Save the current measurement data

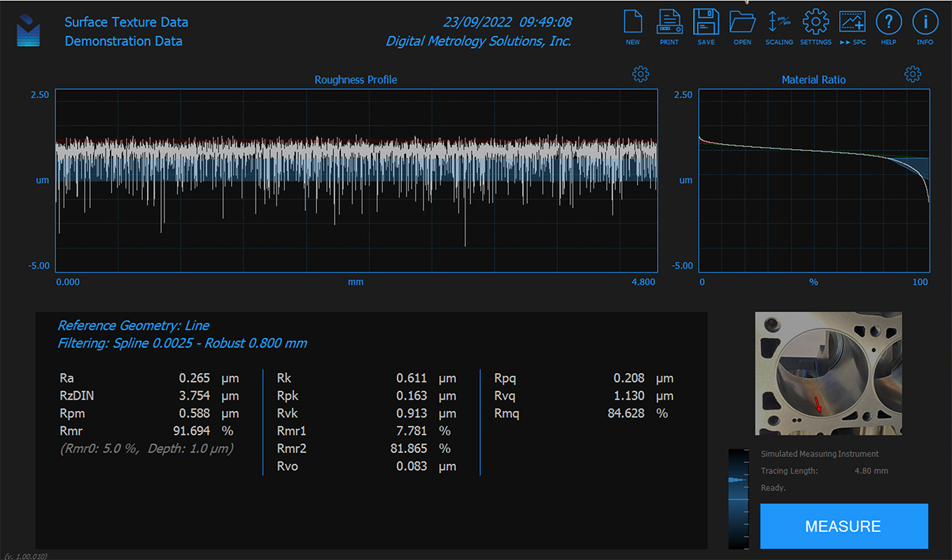(706, 27)
